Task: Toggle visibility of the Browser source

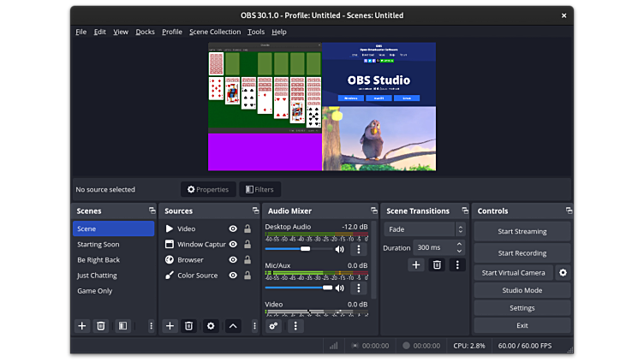Action: tap(233, 260)
